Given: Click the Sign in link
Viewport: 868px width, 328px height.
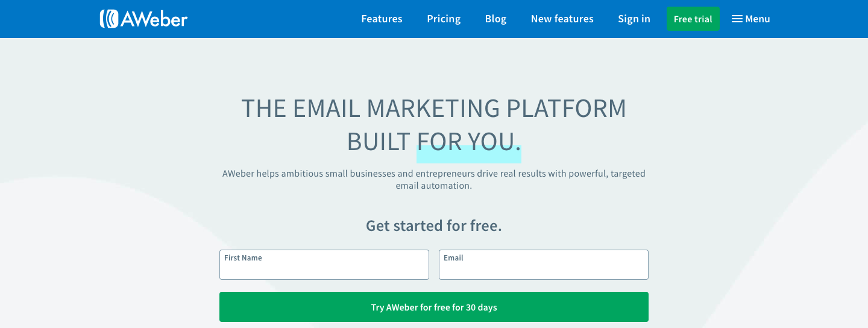Looking at the screenshot, I should click(x=634, y=19).
